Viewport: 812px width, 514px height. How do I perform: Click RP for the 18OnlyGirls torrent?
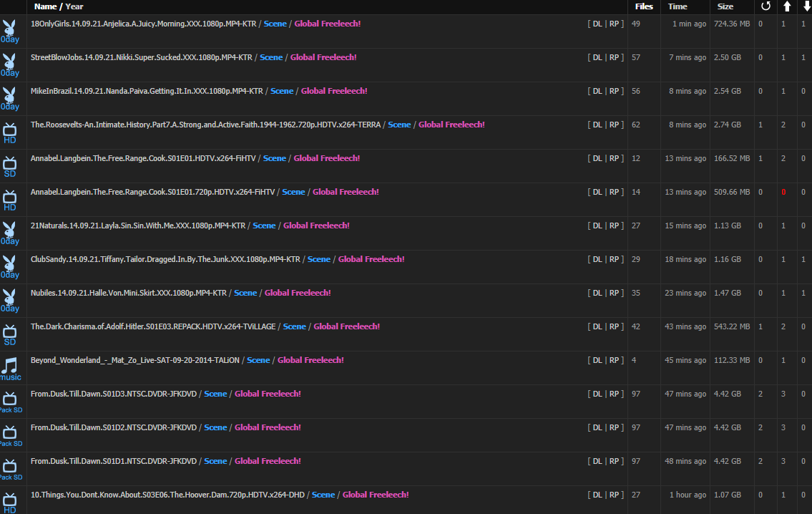pyautogui.click(x=614, y=24)
